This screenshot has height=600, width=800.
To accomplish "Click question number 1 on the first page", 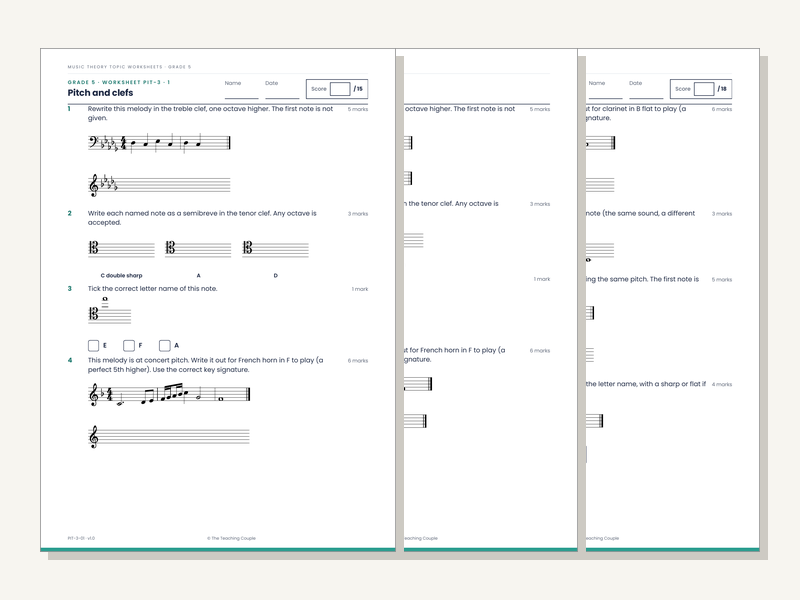I will [69, 109].
